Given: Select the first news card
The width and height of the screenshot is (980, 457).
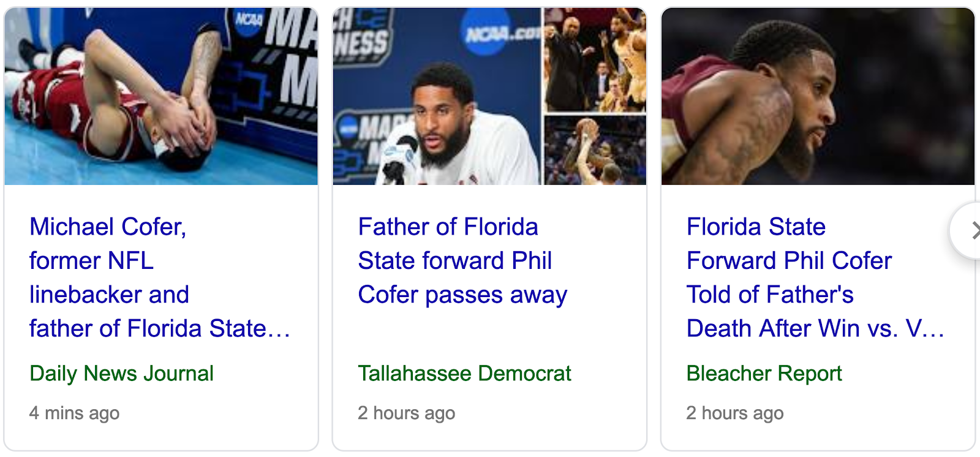Looking at the screenshot, I should pos(161,227).
